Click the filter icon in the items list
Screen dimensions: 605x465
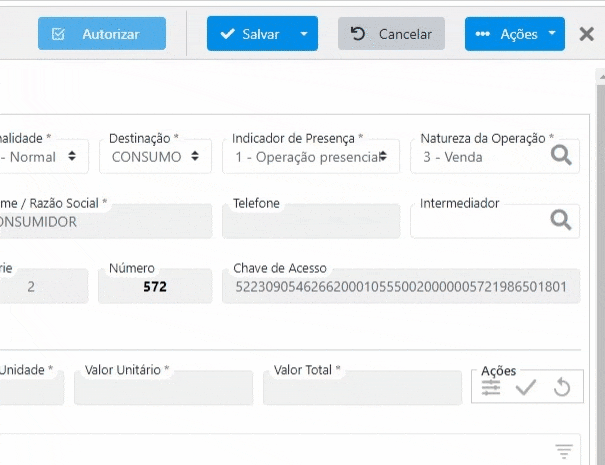pos(564,451)
